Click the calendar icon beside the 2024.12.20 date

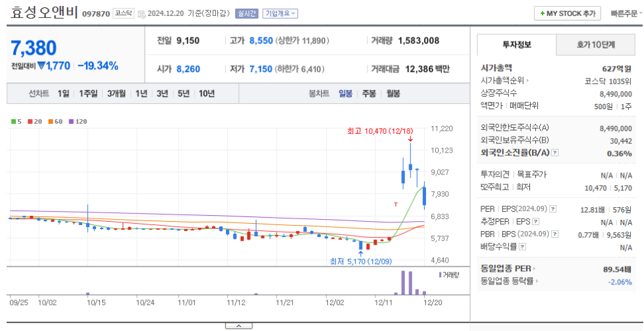pos(142,15)
